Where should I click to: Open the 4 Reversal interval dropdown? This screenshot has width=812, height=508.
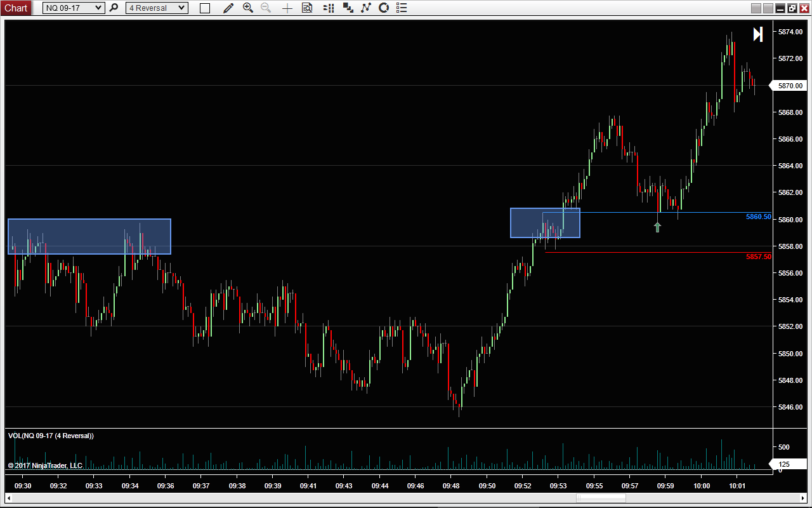point(157,8)
